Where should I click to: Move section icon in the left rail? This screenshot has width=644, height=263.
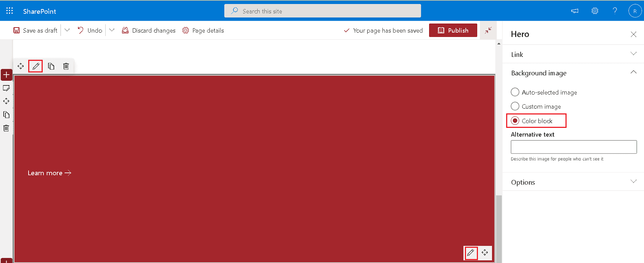pos(6,101)
